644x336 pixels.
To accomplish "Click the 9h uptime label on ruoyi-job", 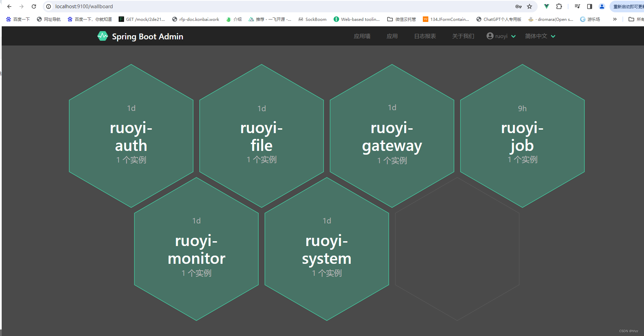I will tap(522, 108).
